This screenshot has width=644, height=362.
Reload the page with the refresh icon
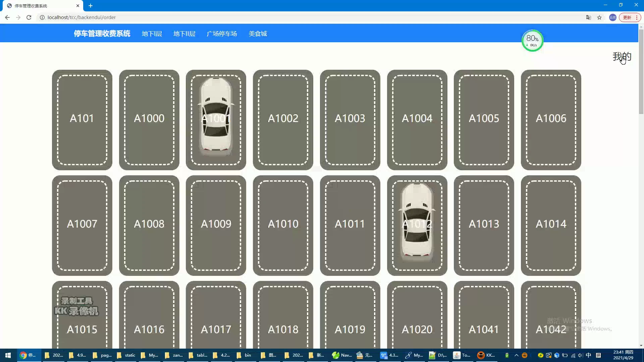pyautogui.click(x=29, y=17)
